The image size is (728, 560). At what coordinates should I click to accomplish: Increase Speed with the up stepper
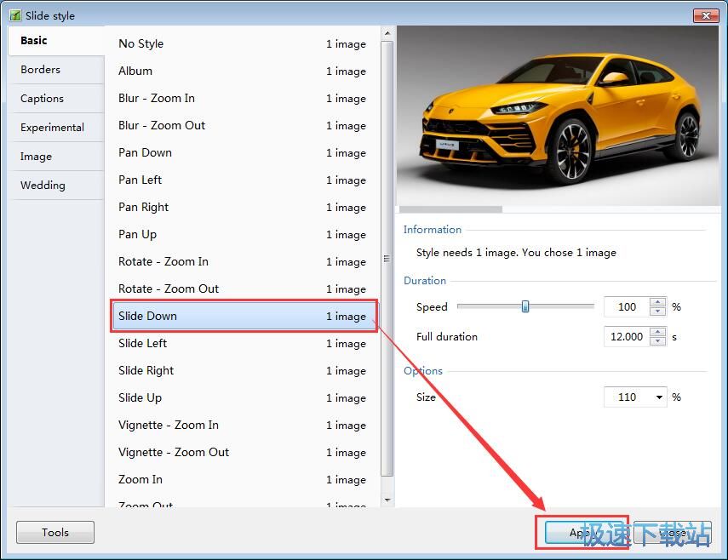coord(658,302)
